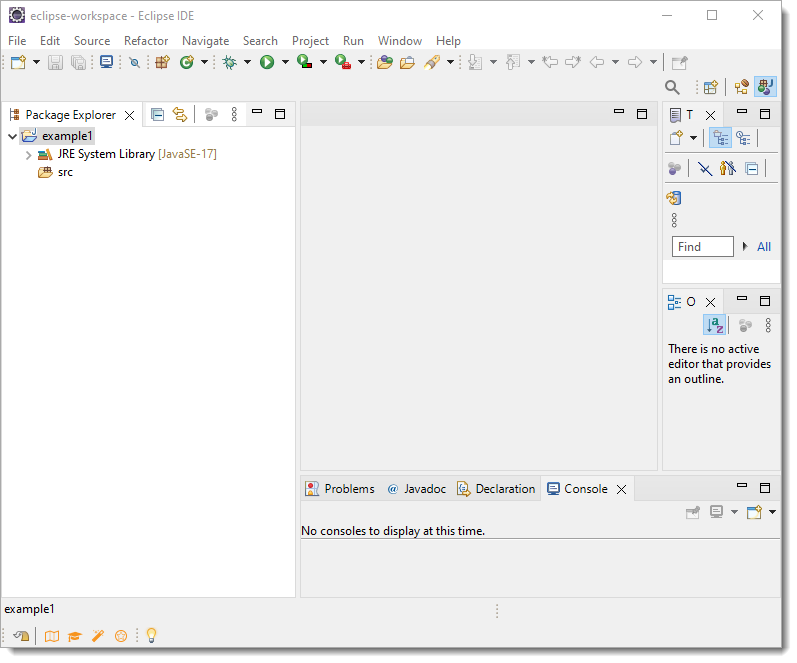The height and width of the screenshot is (663, 797).
Task: Click Collapse All in Package Explorer
Action: click(x=158, y=114)
